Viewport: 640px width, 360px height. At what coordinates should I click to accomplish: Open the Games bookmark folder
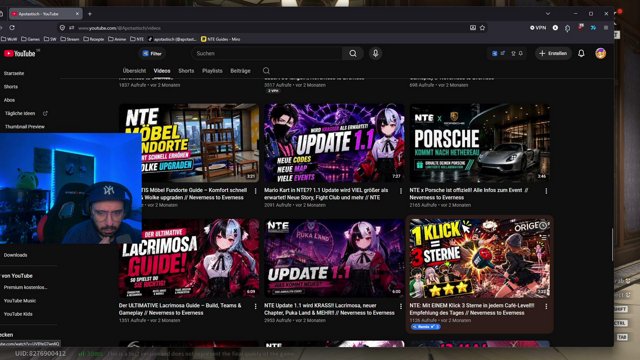[x=31, y=39]
